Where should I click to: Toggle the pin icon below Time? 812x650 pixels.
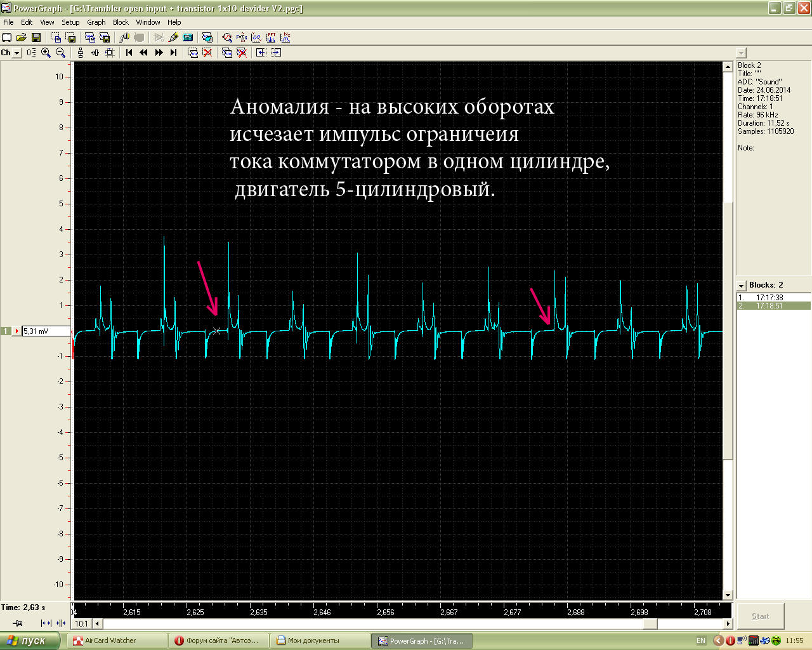pyautogui.click(x=18, y=623)
